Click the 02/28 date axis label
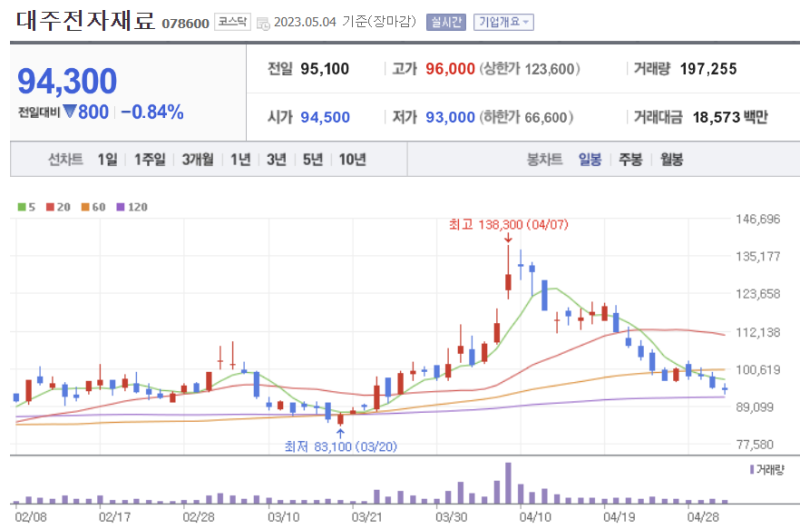The image size is (800, 529). tap(198, 517)
